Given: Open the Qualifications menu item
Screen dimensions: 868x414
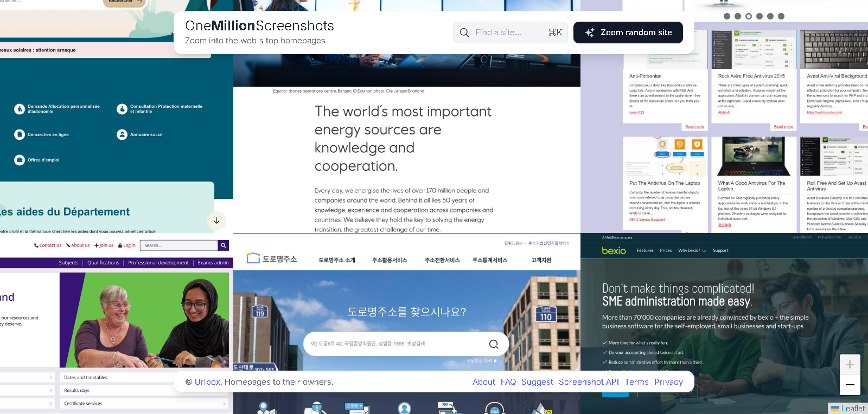Looking at the screenshot, I should [103, 263].
